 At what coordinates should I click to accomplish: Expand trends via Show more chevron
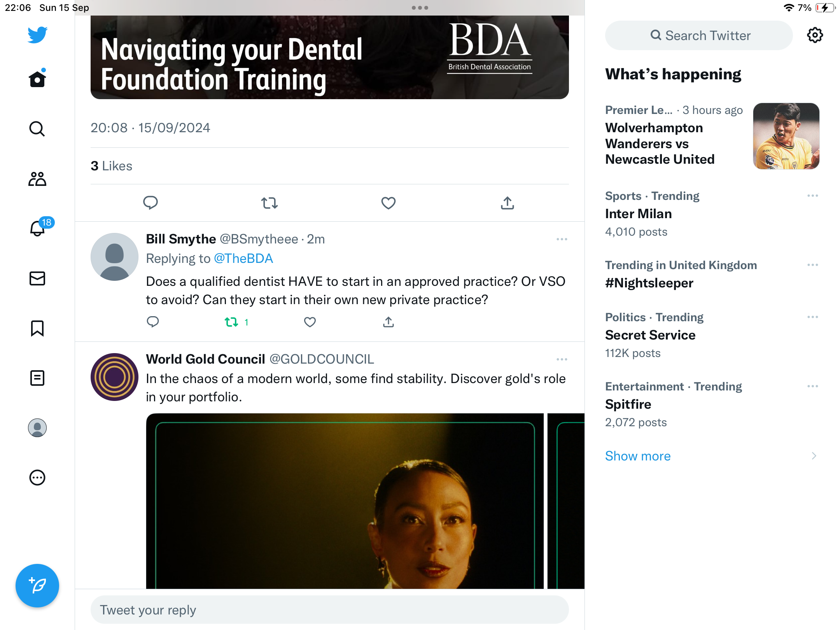point(814,456)
